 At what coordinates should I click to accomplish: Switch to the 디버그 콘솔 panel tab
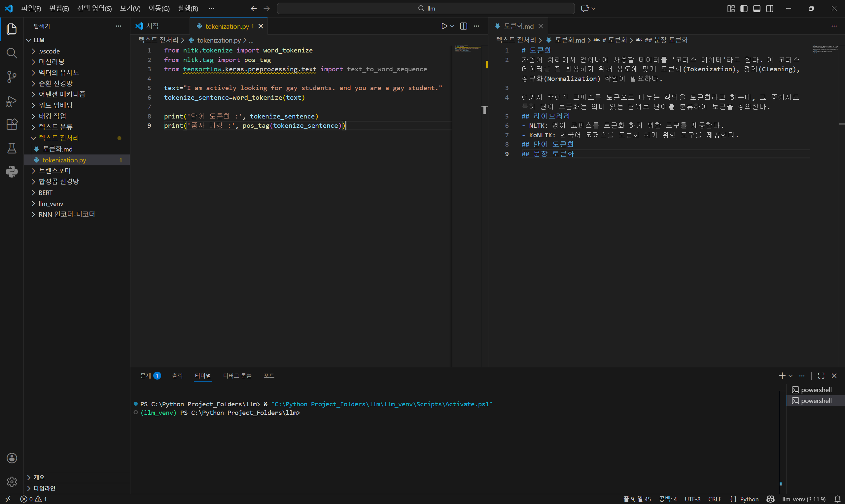[237, 376]
